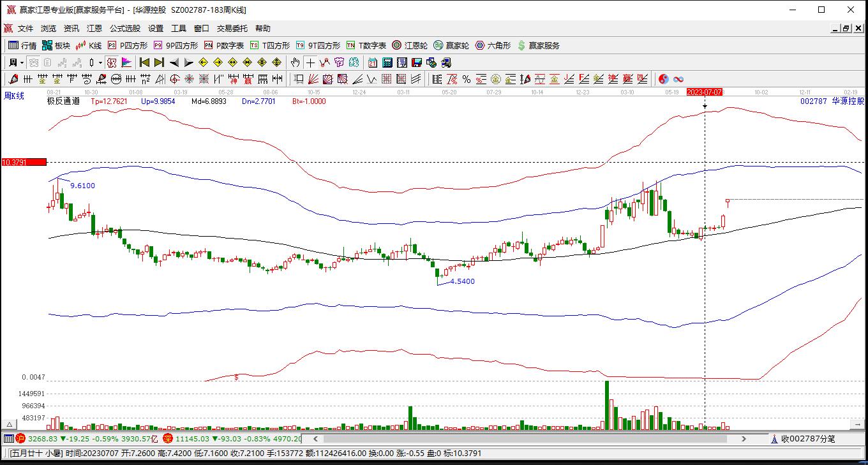Screen dimensions: 868x465
Task: Click the Shanghai index 沪 ticker icon
Action: tap(20, 439)
